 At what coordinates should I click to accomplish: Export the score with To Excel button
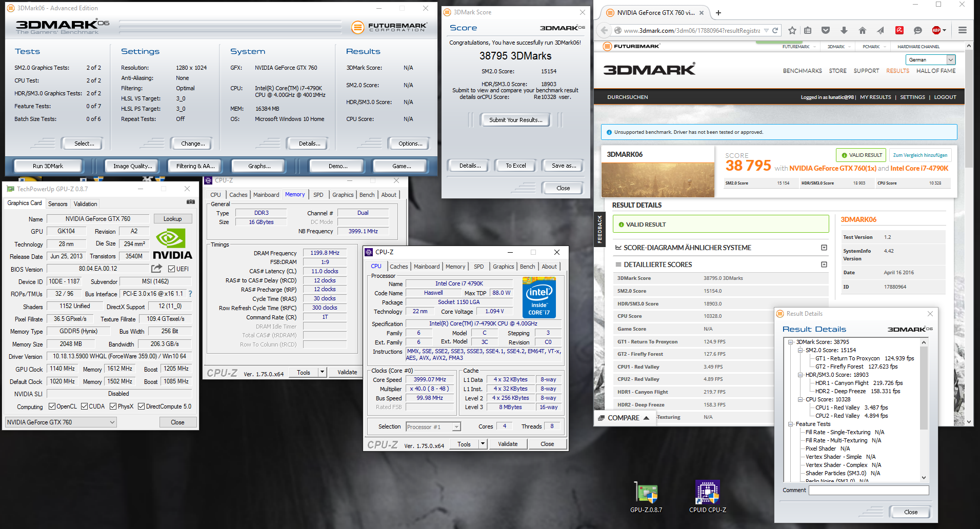(515, 166)
